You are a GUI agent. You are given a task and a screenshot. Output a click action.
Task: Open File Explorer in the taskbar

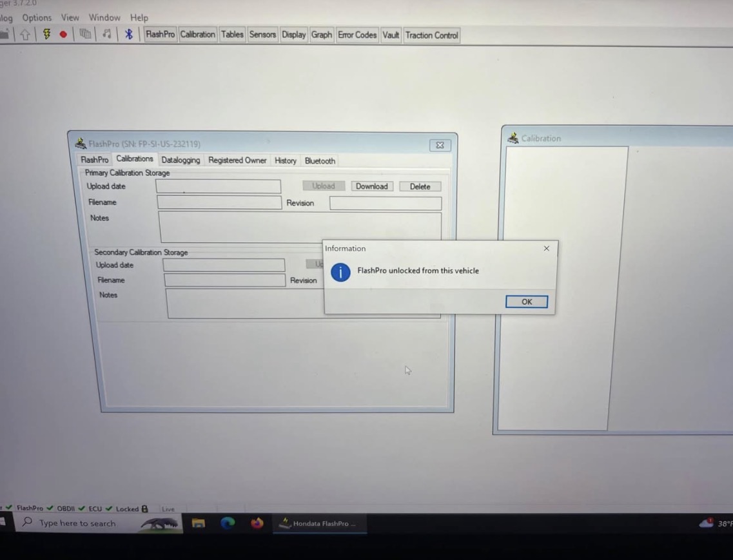pos(198,523)
